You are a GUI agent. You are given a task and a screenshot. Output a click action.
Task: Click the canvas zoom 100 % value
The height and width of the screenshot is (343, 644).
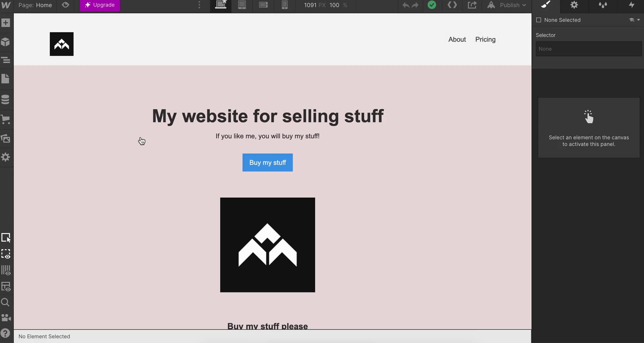[338, 5]
